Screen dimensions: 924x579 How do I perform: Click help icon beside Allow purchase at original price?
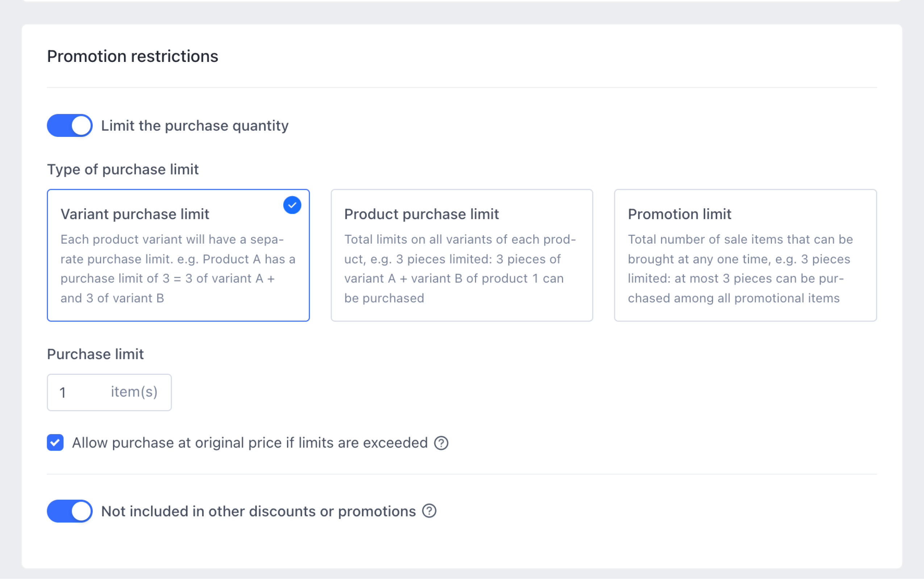click(x=441, y=443)
